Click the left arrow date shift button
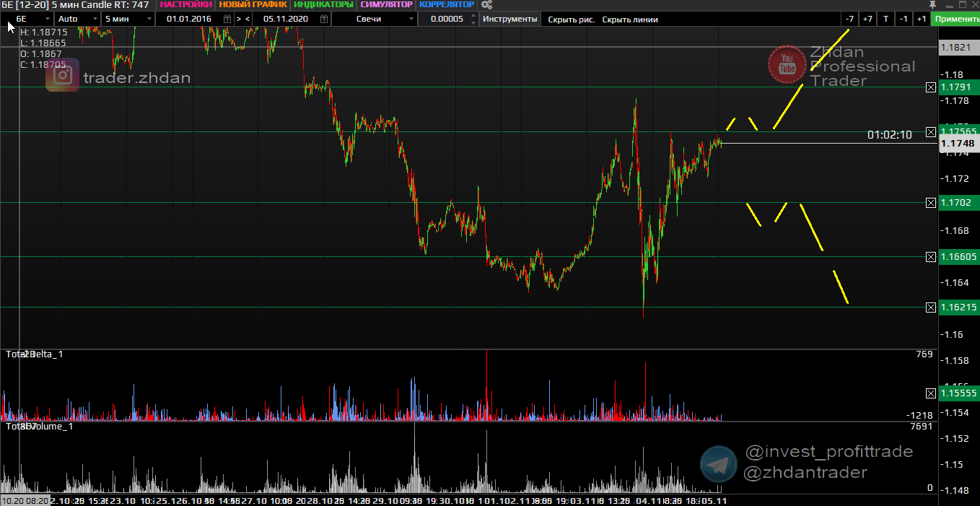Viewport: 980px width, 506px height. [248, 19]
